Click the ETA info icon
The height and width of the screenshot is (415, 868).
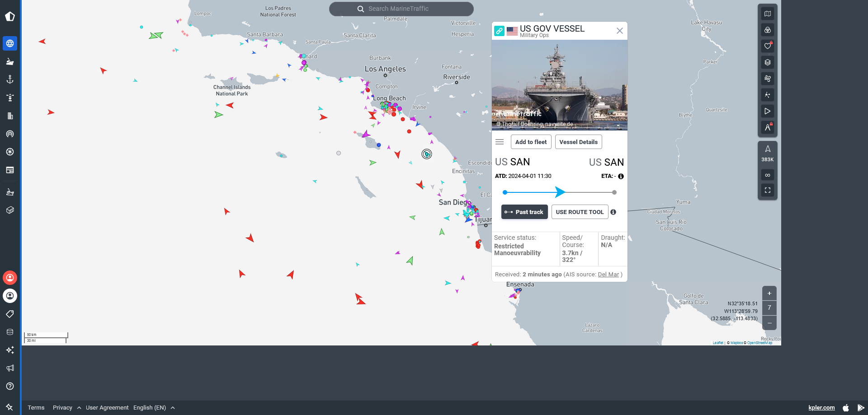click(x=621, y=176)
